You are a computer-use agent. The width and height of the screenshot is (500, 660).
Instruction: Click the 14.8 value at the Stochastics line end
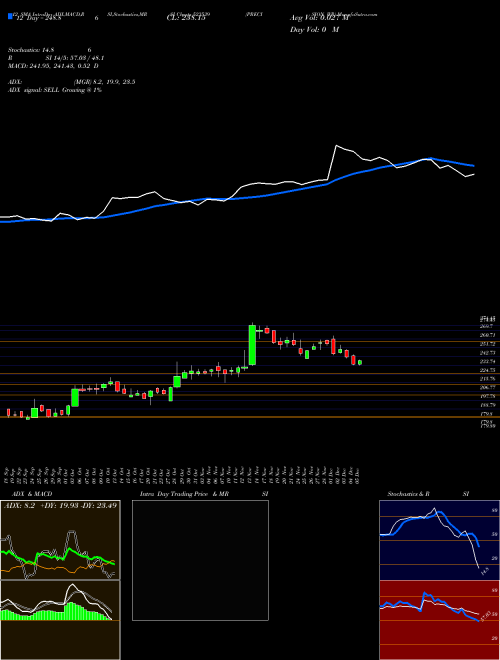coord(484,571)
